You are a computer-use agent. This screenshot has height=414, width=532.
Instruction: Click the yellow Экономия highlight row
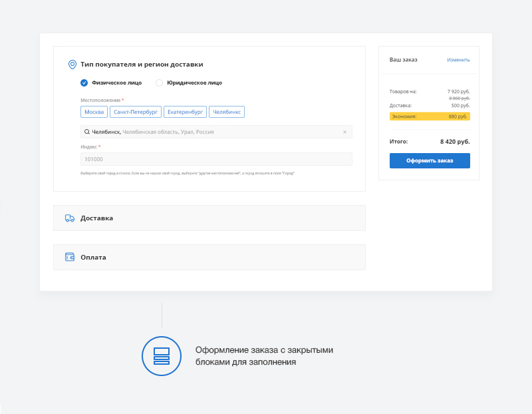coord(430,116)
